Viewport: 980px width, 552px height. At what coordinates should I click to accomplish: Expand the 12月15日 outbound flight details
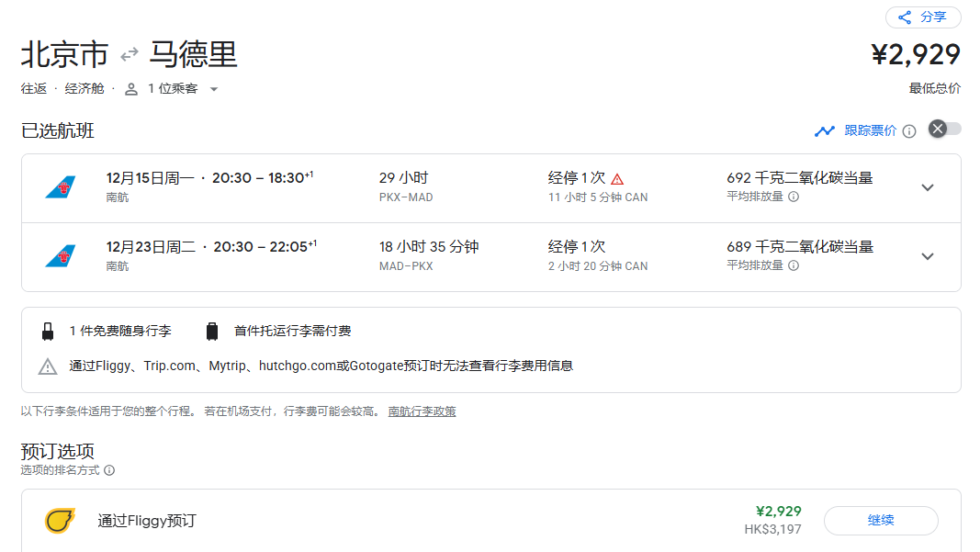[x=928, y=187]
